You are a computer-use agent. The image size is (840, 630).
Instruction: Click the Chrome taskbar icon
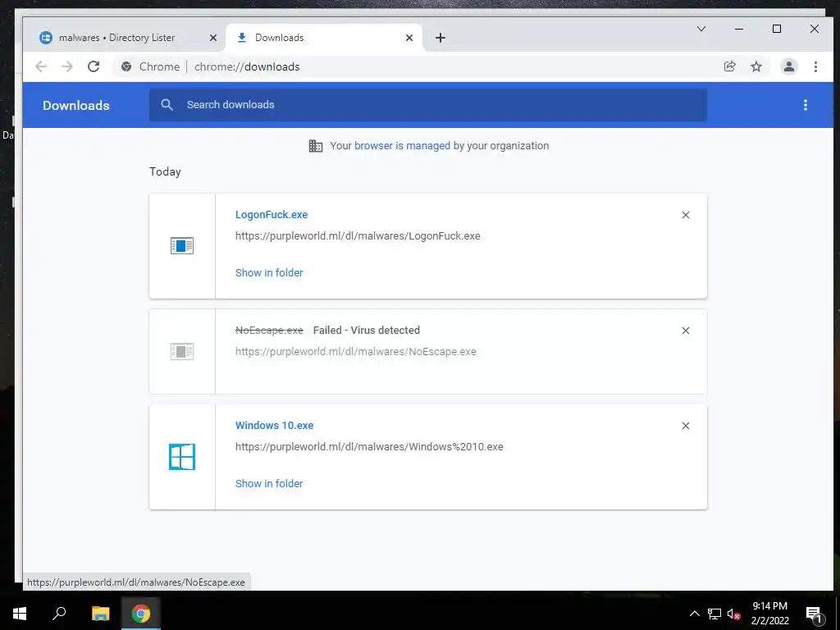click(141, 614)
